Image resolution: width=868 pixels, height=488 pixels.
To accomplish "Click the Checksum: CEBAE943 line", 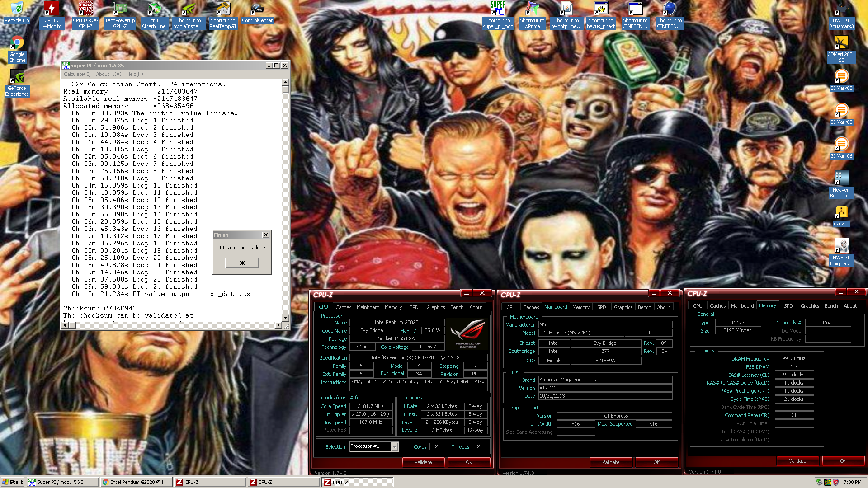I will [x=100, y=308].
